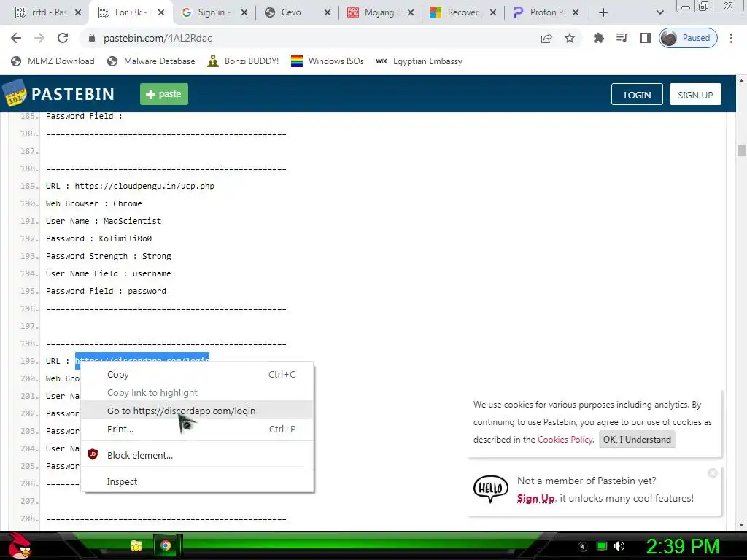Expand hidden tray icons arrow
Viewport: 747px width, 560px height.
pyautogui.click(x=582, y=547)
